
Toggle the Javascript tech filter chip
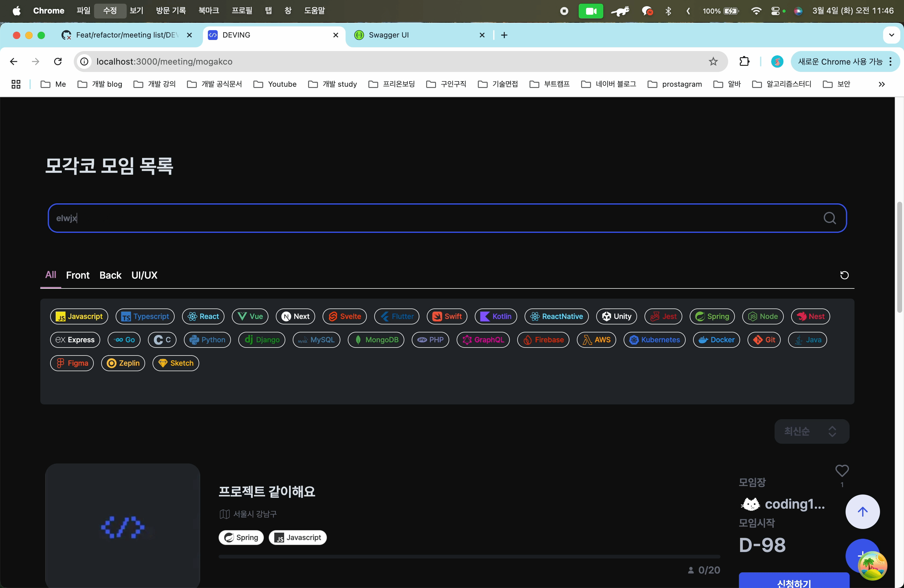pyautogui.click(x=79, y=316)
